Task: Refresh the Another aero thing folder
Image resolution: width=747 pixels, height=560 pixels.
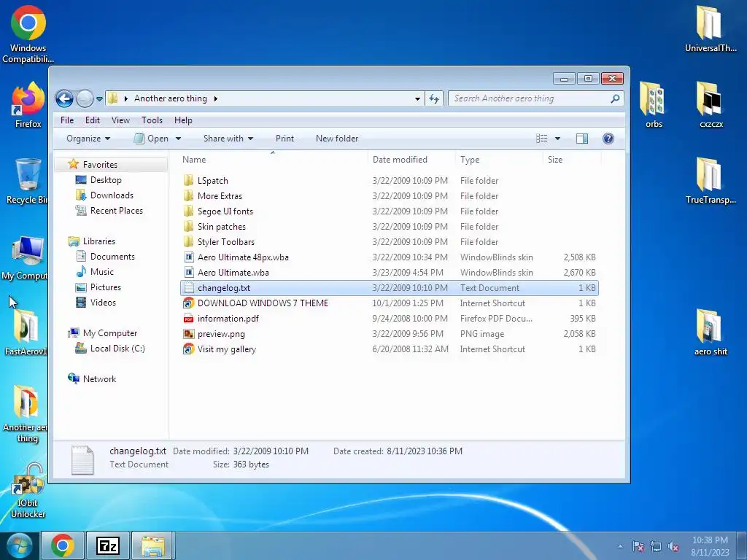Action: [x=434, y=98]
